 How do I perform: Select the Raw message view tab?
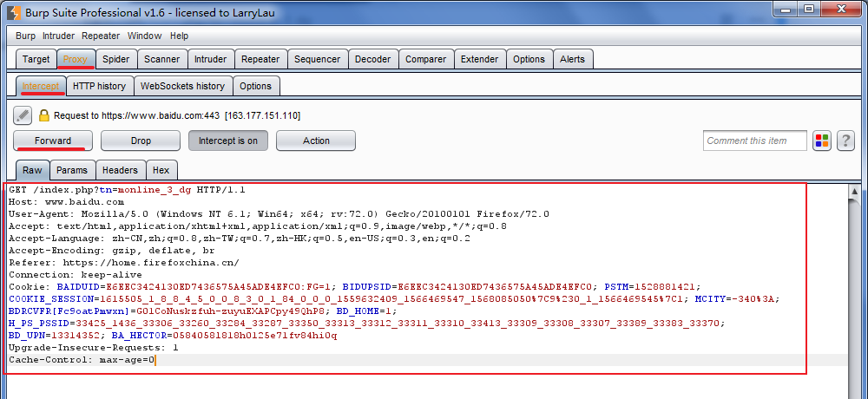(32, 171)
